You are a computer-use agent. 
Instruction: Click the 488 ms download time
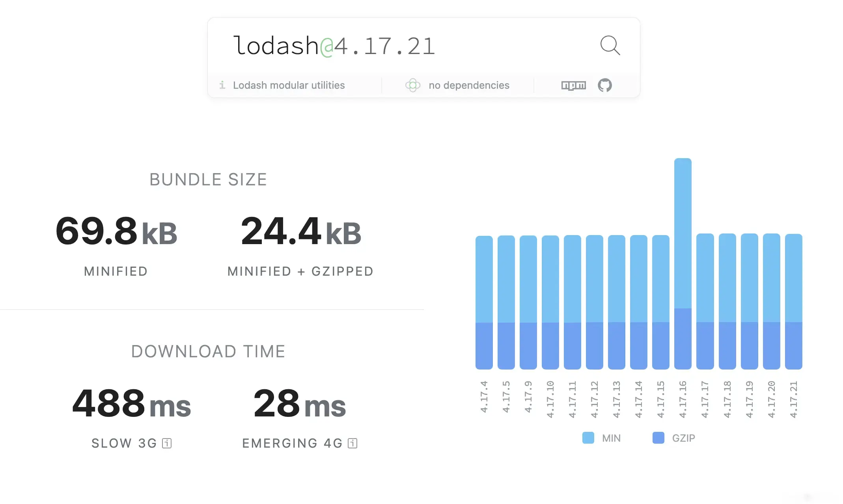pyautogui.click(x=131, y=403)
